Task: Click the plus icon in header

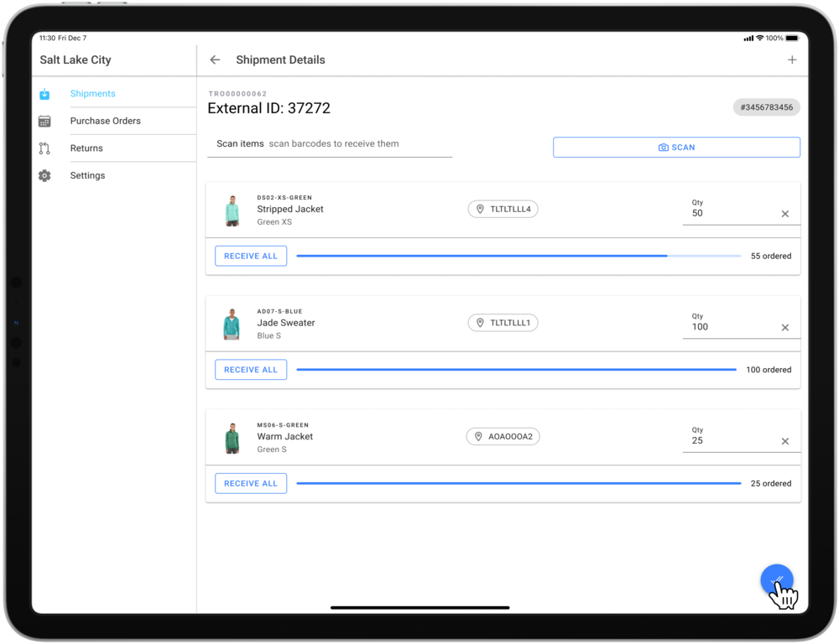Action: [792, 60]
